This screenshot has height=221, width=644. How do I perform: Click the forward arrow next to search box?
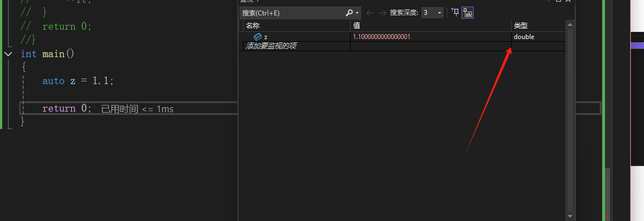382,13
